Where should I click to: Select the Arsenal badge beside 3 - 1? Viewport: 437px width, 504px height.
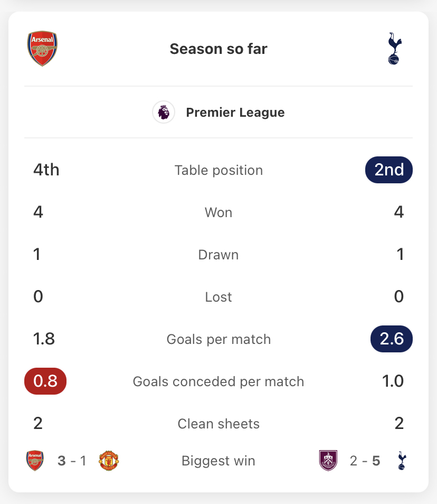pyautogui.click(x=35, y=461)
